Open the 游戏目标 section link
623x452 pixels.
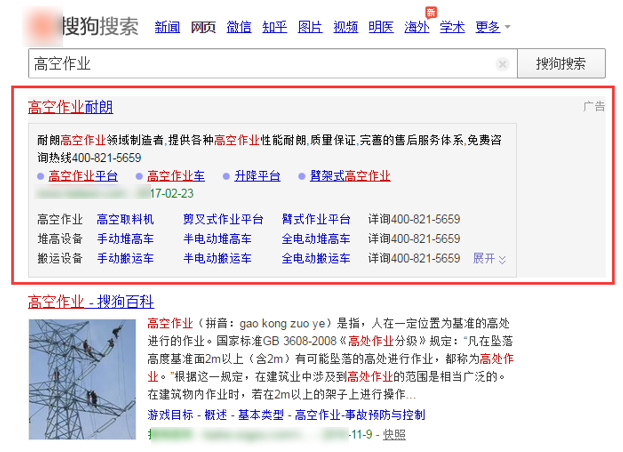coord(170,415)
